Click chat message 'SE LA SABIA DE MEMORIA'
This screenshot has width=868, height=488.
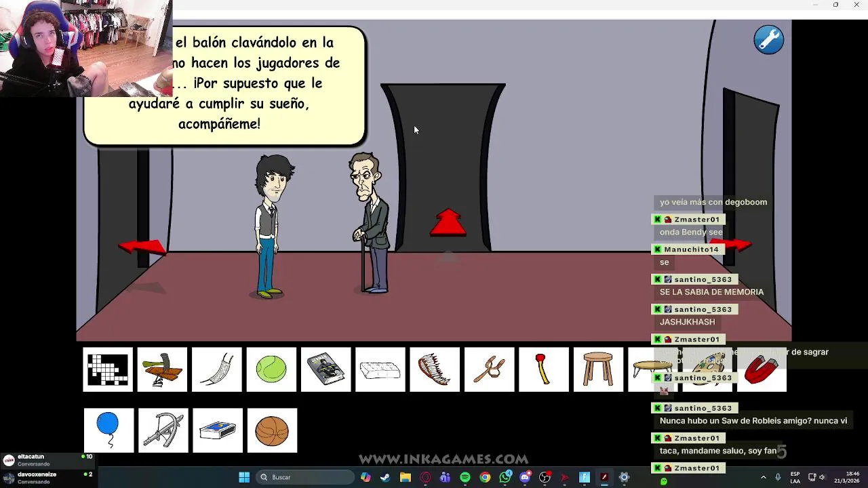711,292
